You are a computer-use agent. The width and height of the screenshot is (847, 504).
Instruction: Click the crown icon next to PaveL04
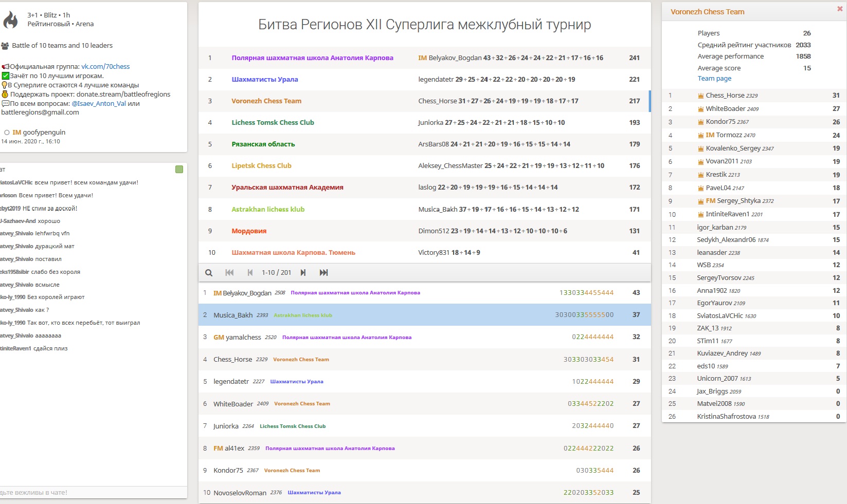(700, 188)
